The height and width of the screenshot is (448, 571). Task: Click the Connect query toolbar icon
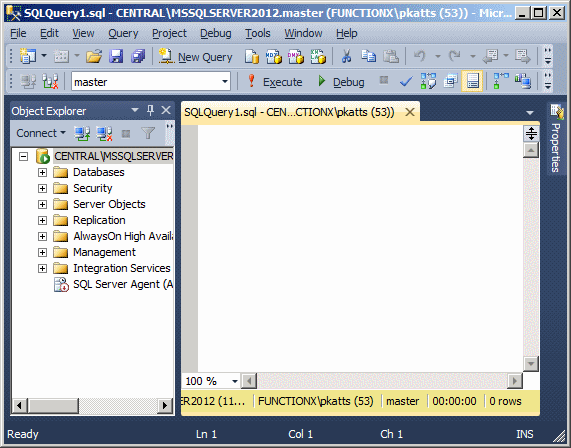28,82
